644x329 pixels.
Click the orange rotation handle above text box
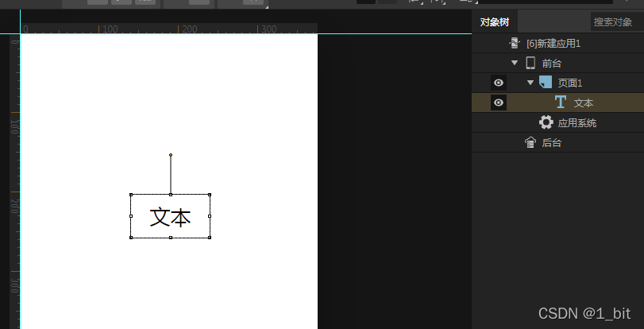171,155
